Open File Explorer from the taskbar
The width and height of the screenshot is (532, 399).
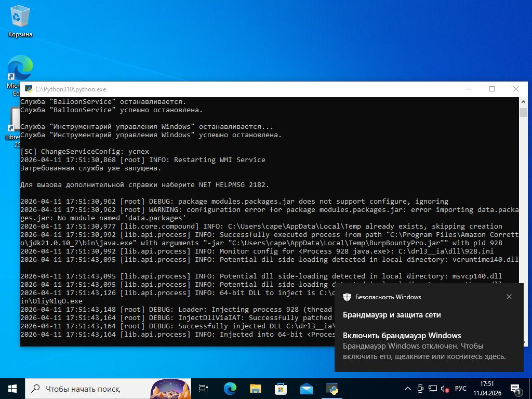(255, 388)
